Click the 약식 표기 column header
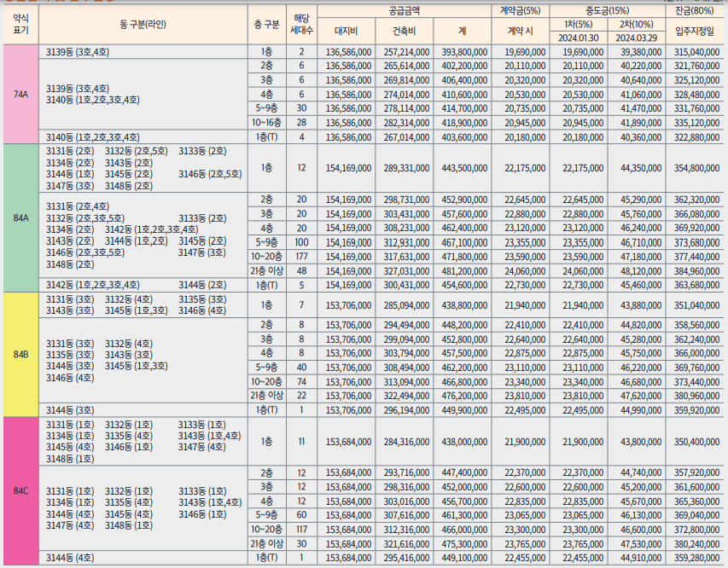This screenshot has width=728, height=568. pos(20,24)
